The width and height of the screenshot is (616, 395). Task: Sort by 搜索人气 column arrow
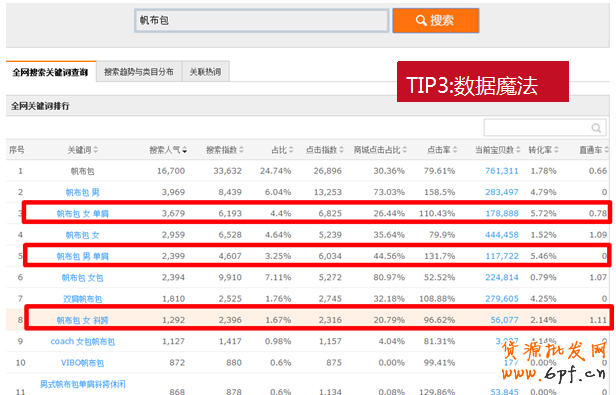point(184,150)
